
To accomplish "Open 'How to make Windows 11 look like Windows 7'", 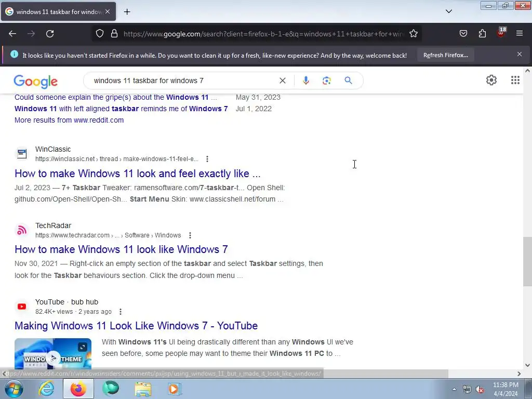I will [x=121, y=249].
